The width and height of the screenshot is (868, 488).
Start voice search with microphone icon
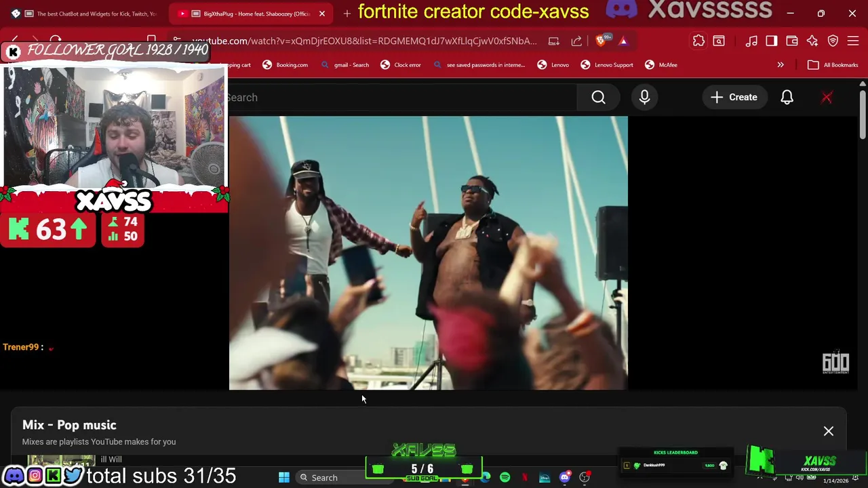[x=644, y=98]
